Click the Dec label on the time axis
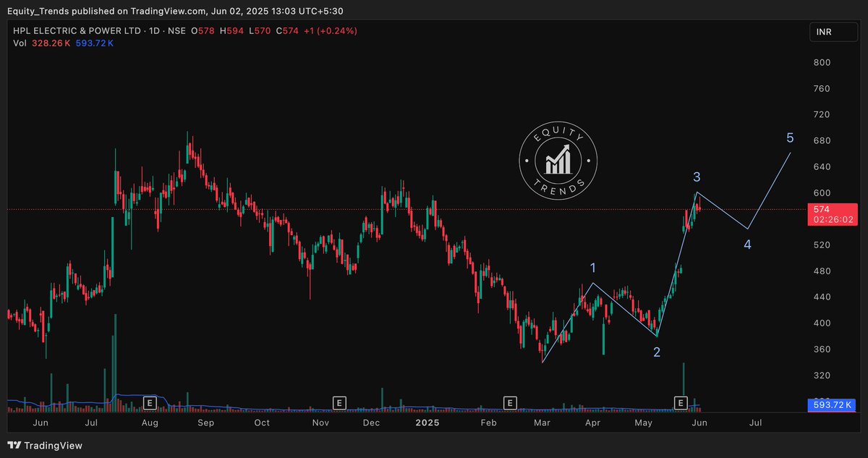868x458 pixels. [x=372, y=422]
